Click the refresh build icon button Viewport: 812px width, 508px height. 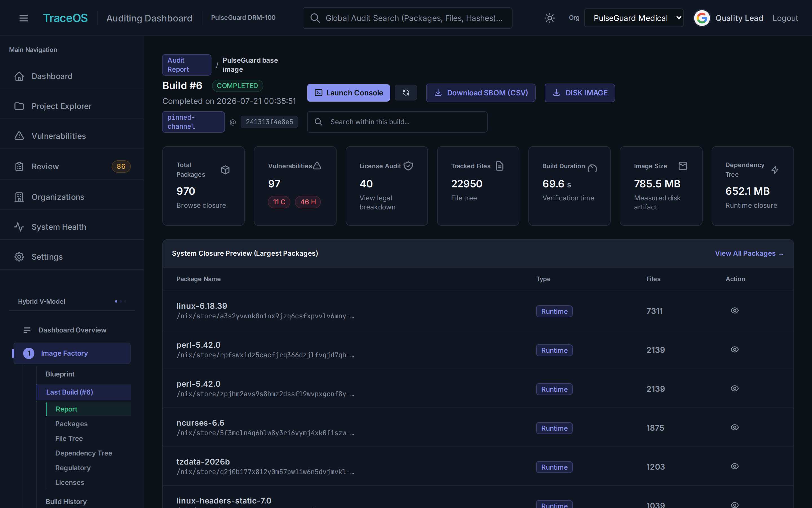406,93
